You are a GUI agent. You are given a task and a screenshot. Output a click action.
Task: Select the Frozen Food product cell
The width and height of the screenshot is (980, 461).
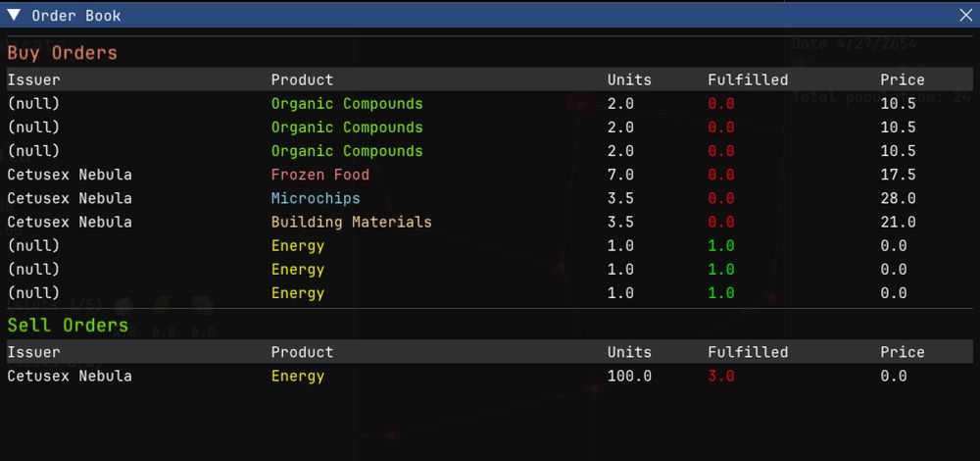point(320,175)
